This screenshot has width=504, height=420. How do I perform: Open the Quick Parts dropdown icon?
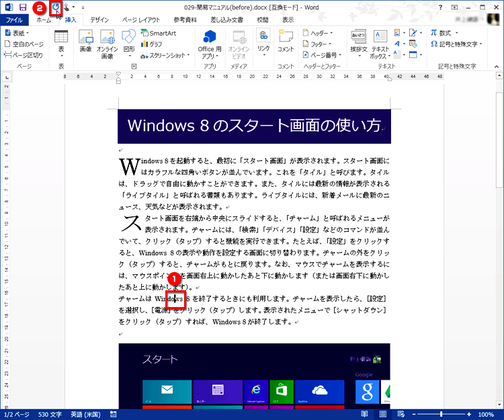pos(400,33)
